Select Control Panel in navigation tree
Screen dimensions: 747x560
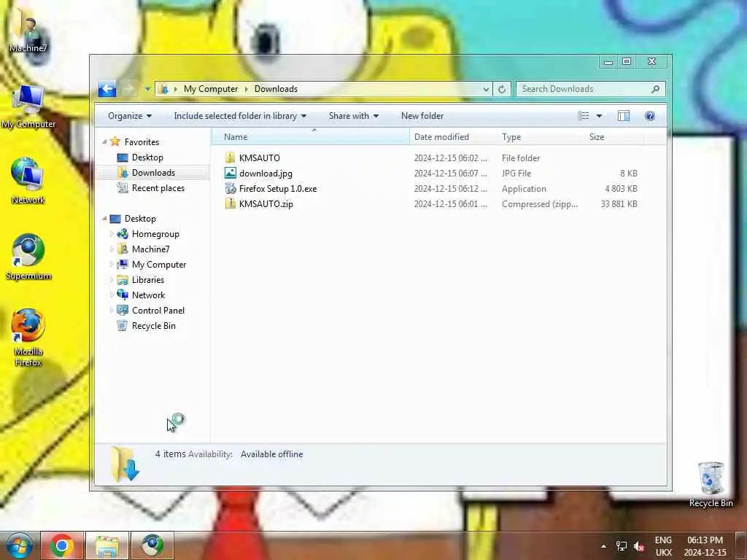tap(158, 311)
